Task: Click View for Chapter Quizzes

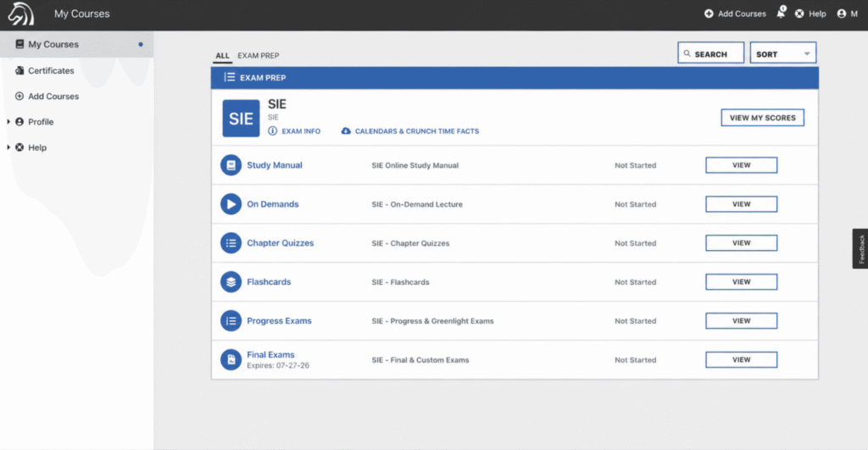Action: point(741,243)
